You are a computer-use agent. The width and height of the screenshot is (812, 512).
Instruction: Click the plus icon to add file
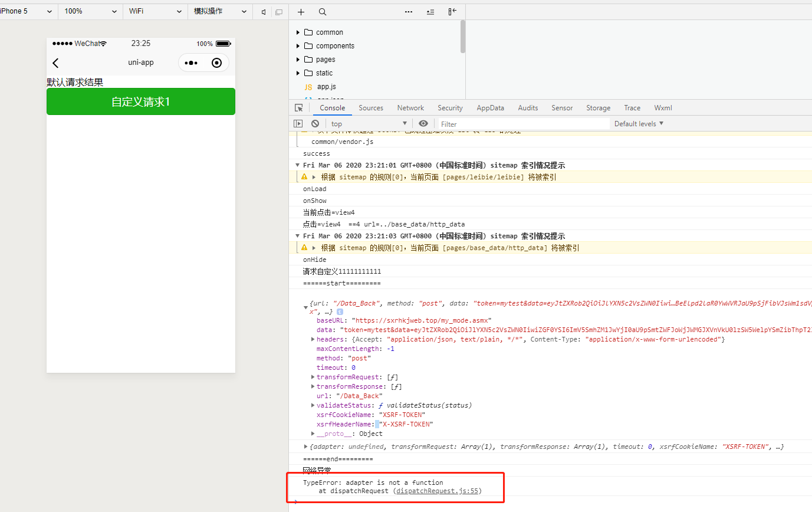point(301,12)
